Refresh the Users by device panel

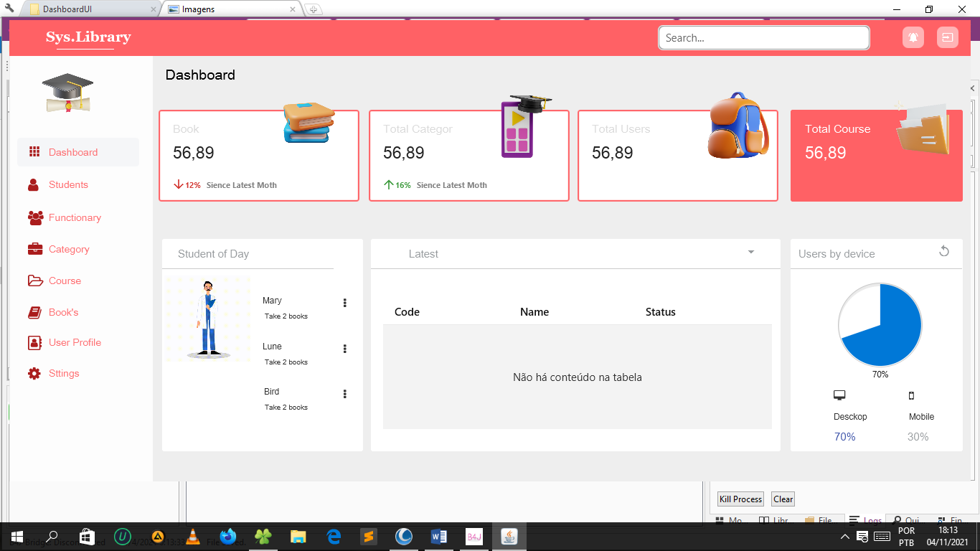944,250
